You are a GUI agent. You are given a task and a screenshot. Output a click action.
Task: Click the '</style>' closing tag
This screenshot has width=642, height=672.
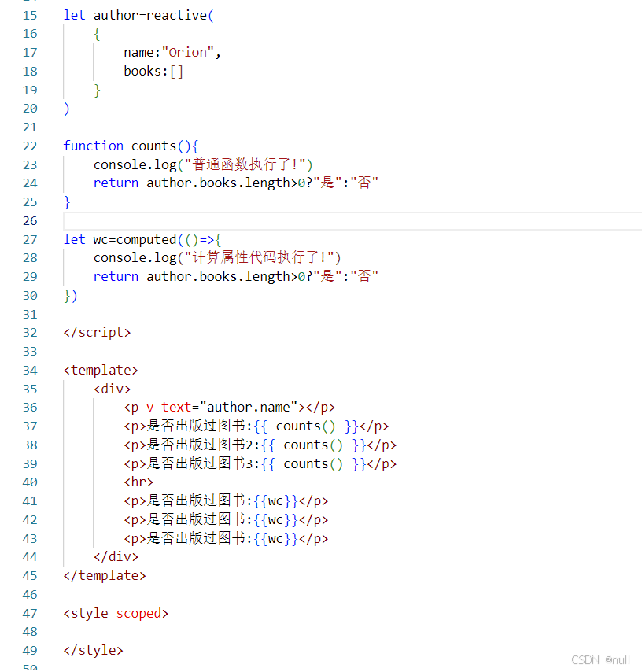(x=93, y=650)
